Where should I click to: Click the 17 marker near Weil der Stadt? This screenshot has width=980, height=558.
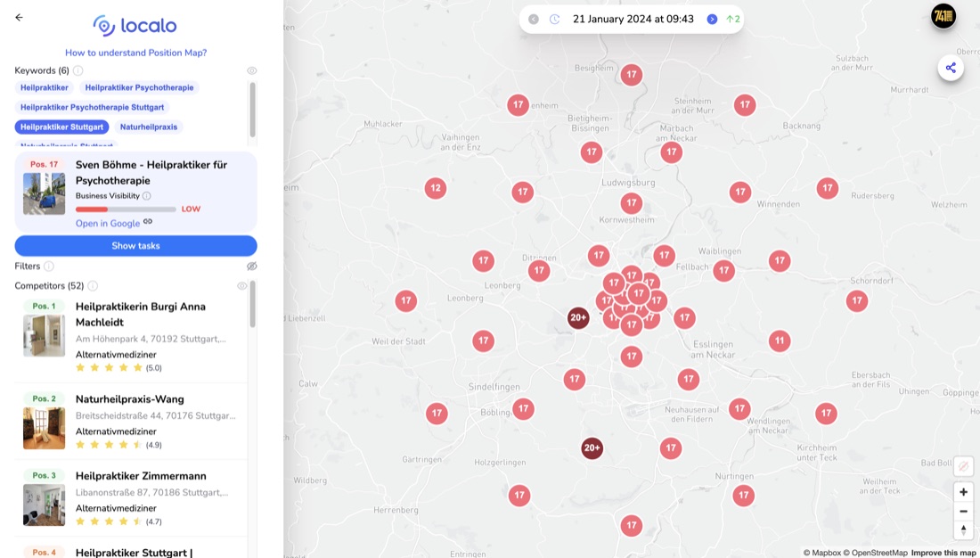(x=483, y=341)
